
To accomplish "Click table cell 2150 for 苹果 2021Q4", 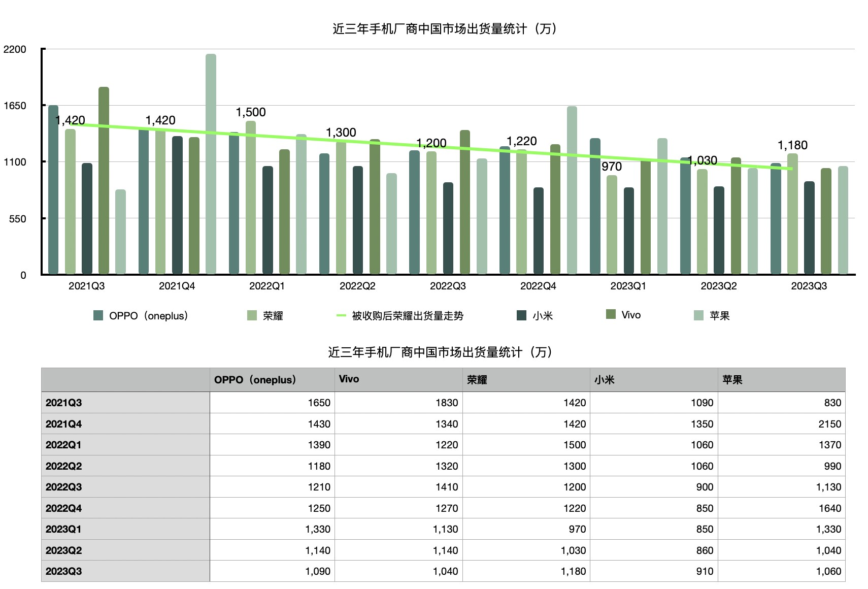I will point(782,424).
